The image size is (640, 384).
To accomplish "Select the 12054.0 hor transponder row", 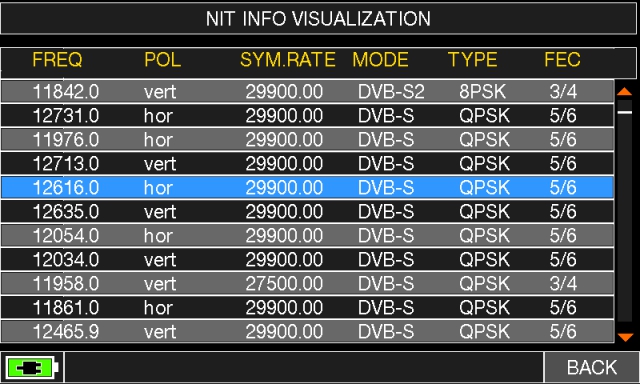I will (307, 235).
